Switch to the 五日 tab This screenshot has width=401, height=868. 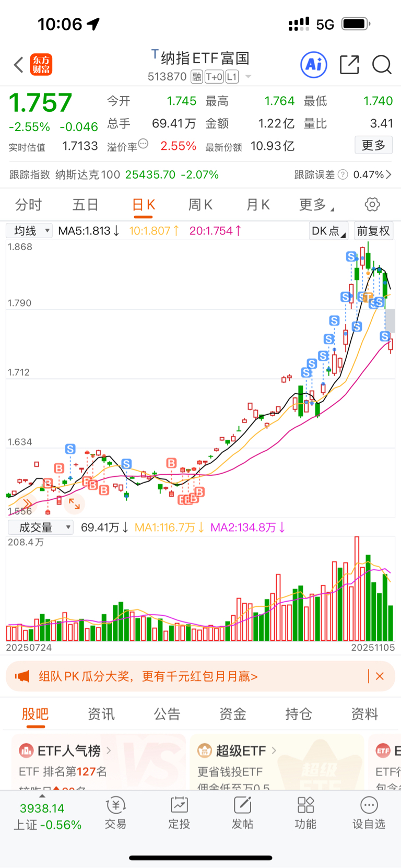point(86,205)
